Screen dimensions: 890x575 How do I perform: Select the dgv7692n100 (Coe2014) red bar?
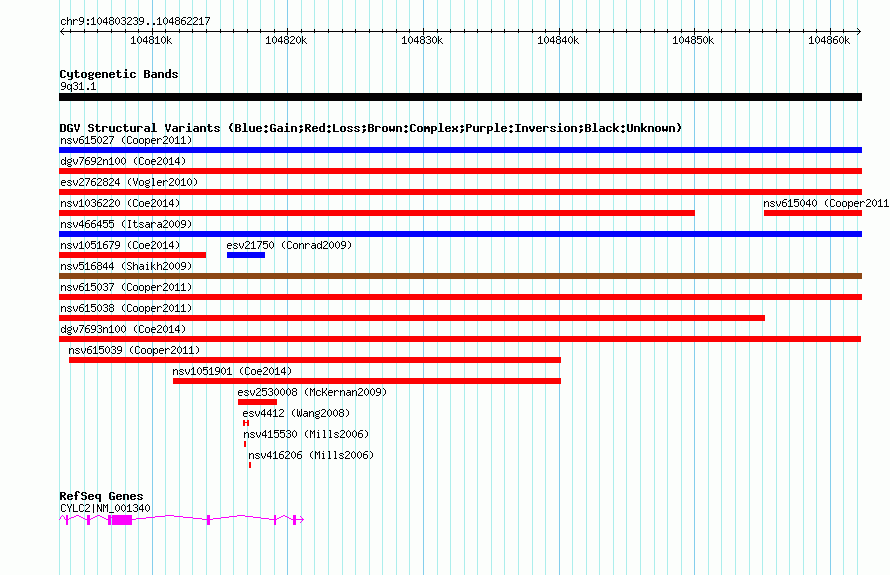coord(460,171)
